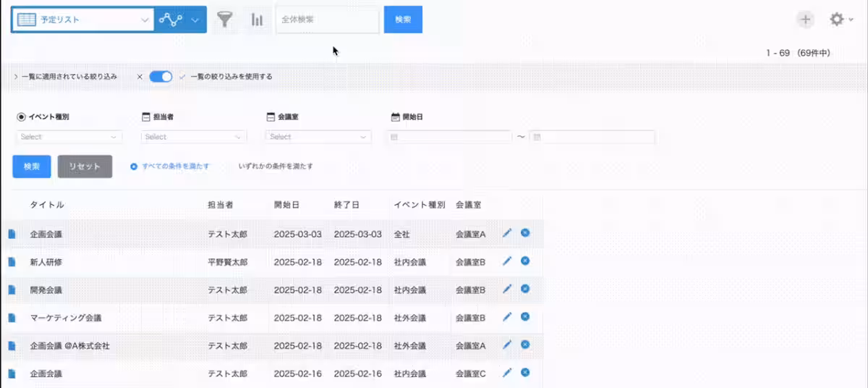Open the settings gear icon
Screen dimensions: 868x388
tap(837, 20)
